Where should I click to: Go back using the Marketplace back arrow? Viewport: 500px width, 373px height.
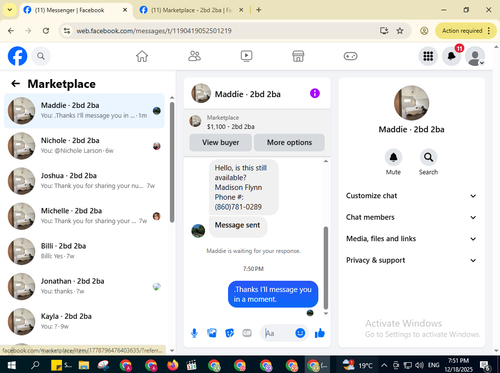click(16, 84)
